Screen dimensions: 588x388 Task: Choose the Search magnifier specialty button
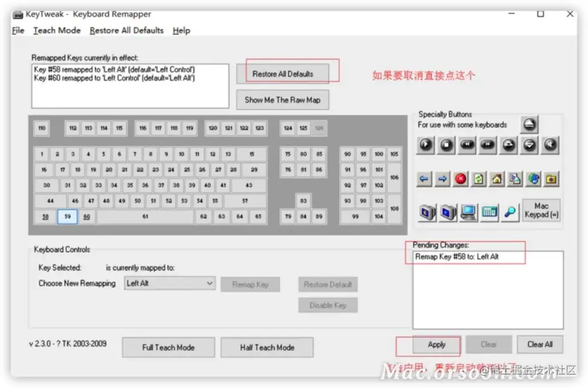pos(510,212)
